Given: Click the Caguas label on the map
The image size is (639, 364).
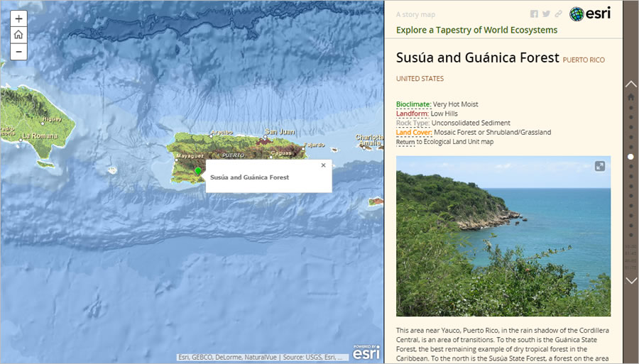Looking at the screenshot, I should 281,153.
